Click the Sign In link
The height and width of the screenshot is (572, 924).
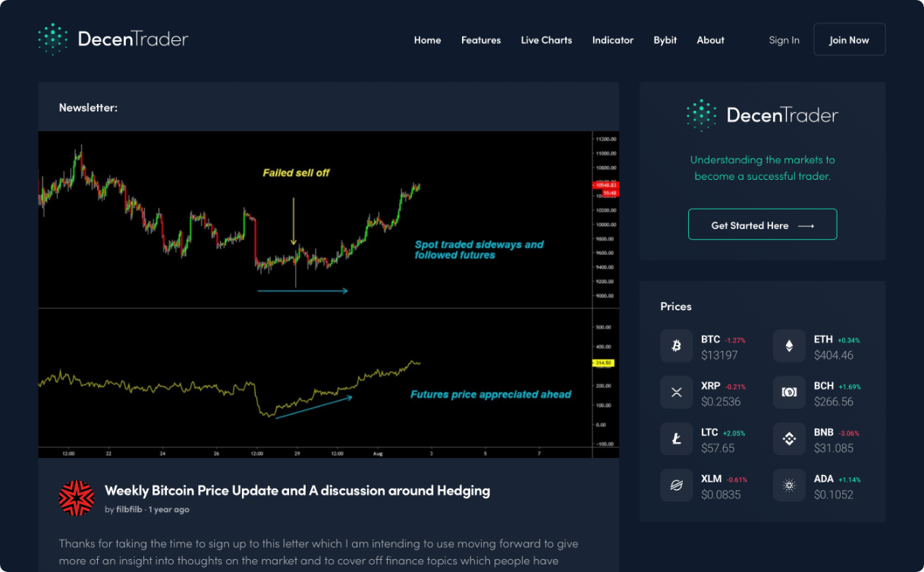[784, 40]
